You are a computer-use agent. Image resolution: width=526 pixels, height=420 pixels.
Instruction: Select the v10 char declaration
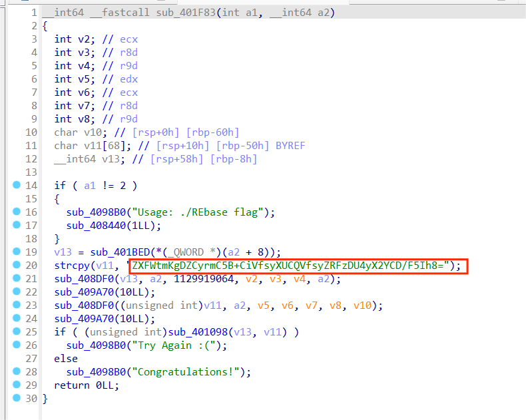pos(81,132)
